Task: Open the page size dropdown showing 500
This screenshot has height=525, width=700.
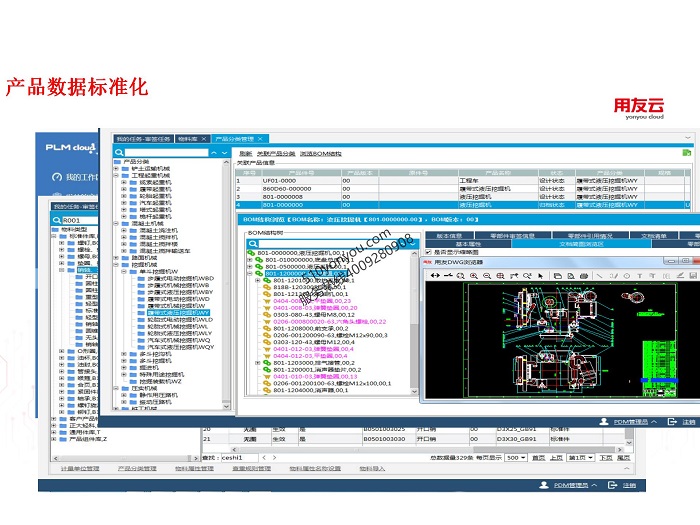Action: click(x=515, y=457)
